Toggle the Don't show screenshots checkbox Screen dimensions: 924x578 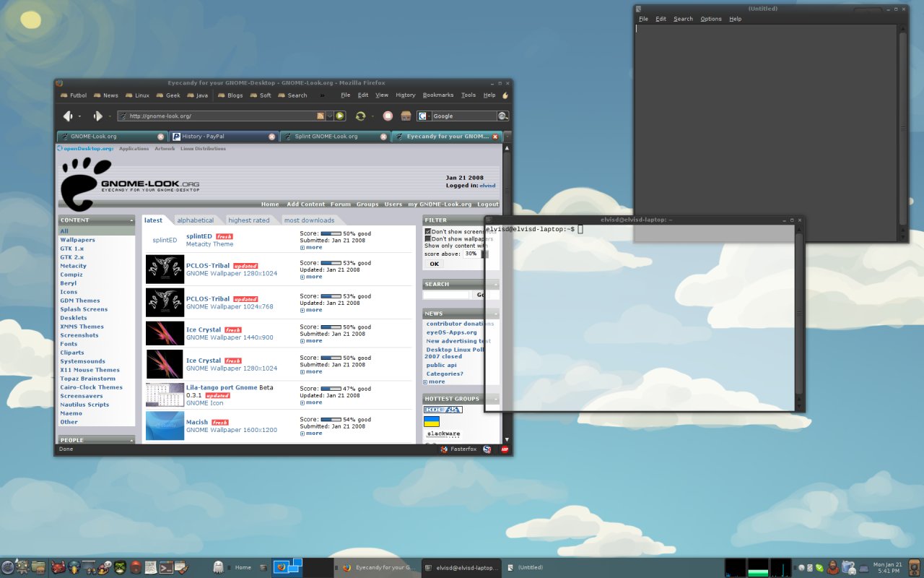[x=428, y=231]
